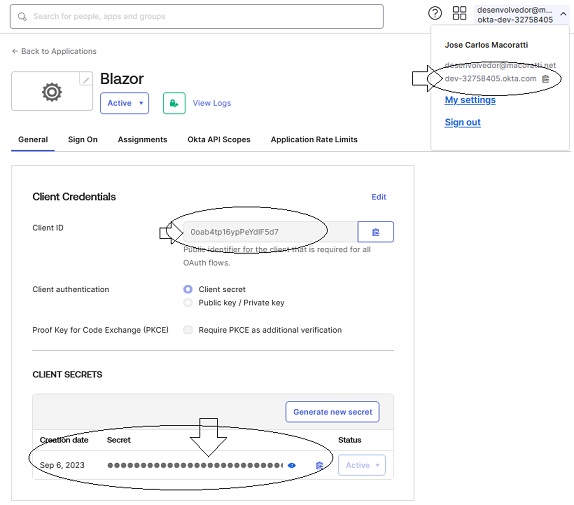Select Public key / Private key option
574x505 pixels.
point(188,303)
